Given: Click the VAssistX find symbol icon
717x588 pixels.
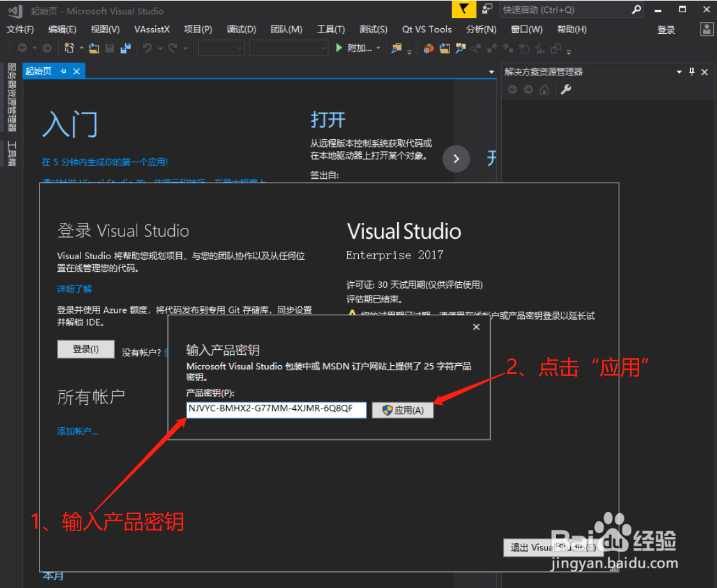Looking at the screenshot, I should pyautogui.click(x=460, y=48).
